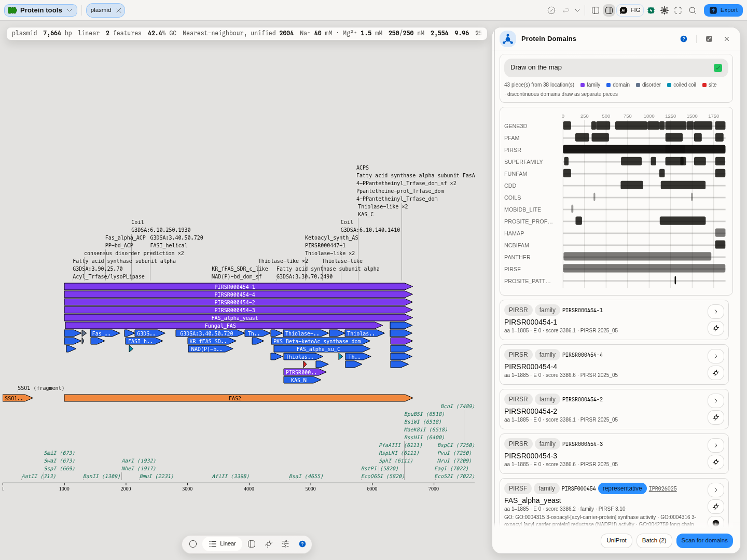Open map display settings sliders icon
This screenshot has width=747, height=560.
tap(285, 544)
